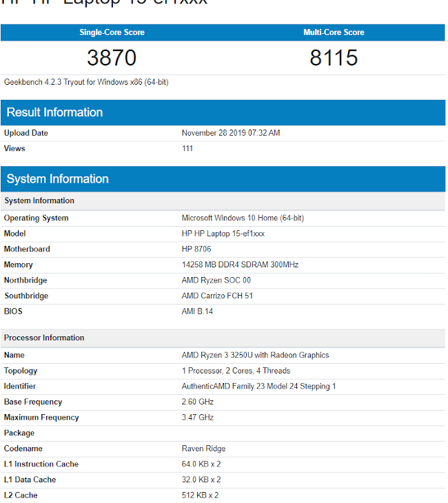The width and height of the screenshot is (448, 503).
Task: Click the Codename label
Action: [x=23, y=449]
